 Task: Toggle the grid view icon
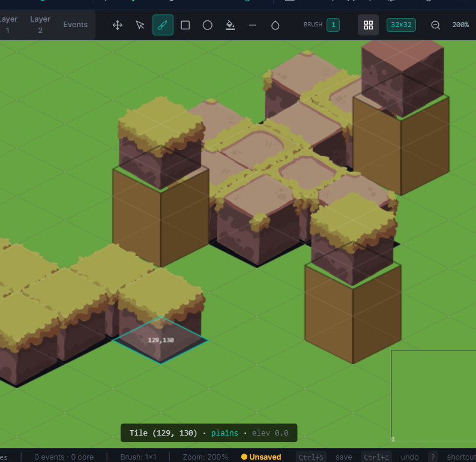coord(368,25)
